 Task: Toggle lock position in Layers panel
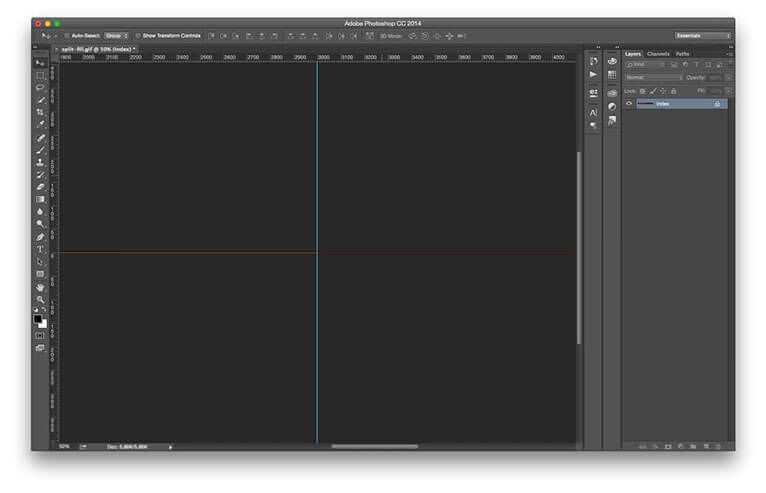663,91
